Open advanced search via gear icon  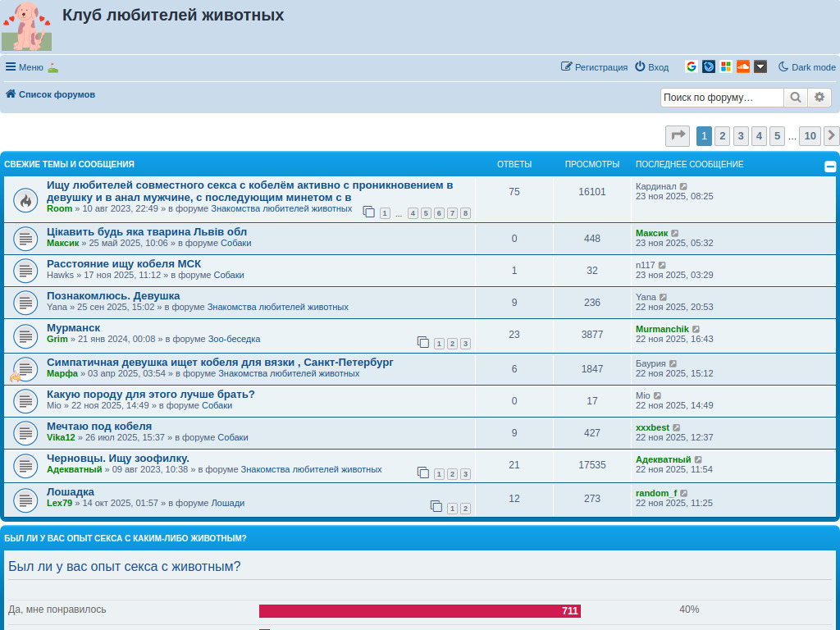(x=819, y=98)
